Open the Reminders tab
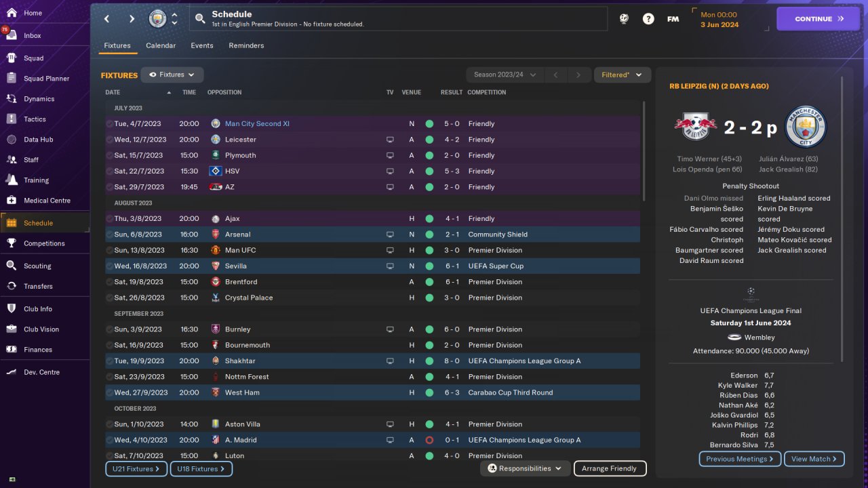Image resolution: width=868 pixels, height=488 pixels. [246, 45]
